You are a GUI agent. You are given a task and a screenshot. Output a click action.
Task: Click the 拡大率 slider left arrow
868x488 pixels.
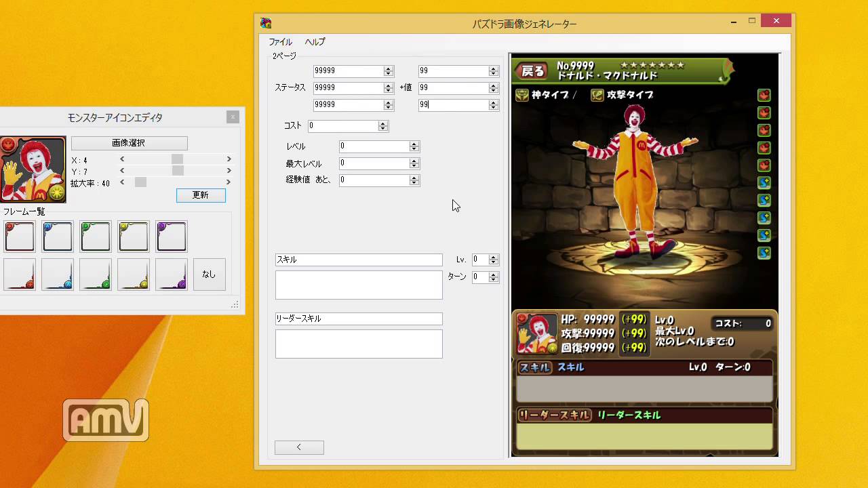point(122,182)
